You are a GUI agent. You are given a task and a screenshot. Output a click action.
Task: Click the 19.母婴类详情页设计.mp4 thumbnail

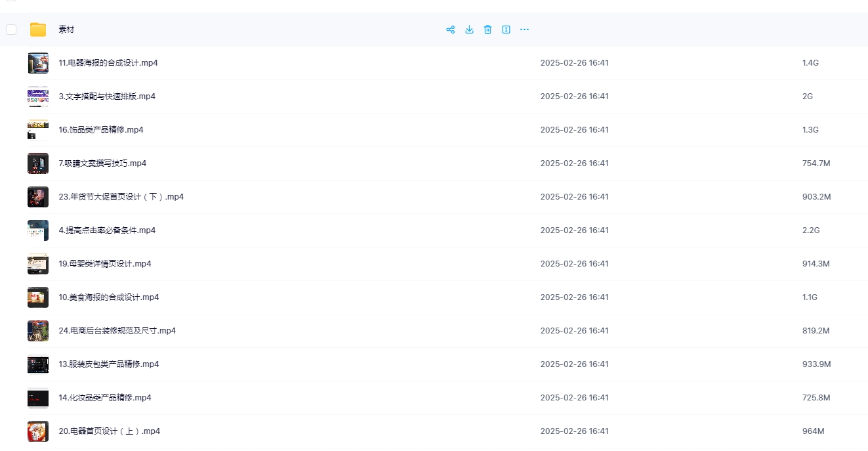pos(38,264)
